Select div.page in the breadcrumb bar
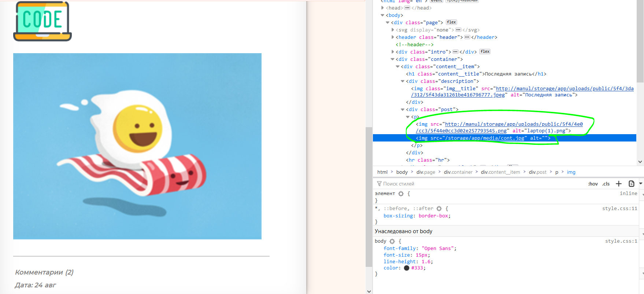Image resolution: width=644 pixels, height=294 pixels. click(426, 172)
